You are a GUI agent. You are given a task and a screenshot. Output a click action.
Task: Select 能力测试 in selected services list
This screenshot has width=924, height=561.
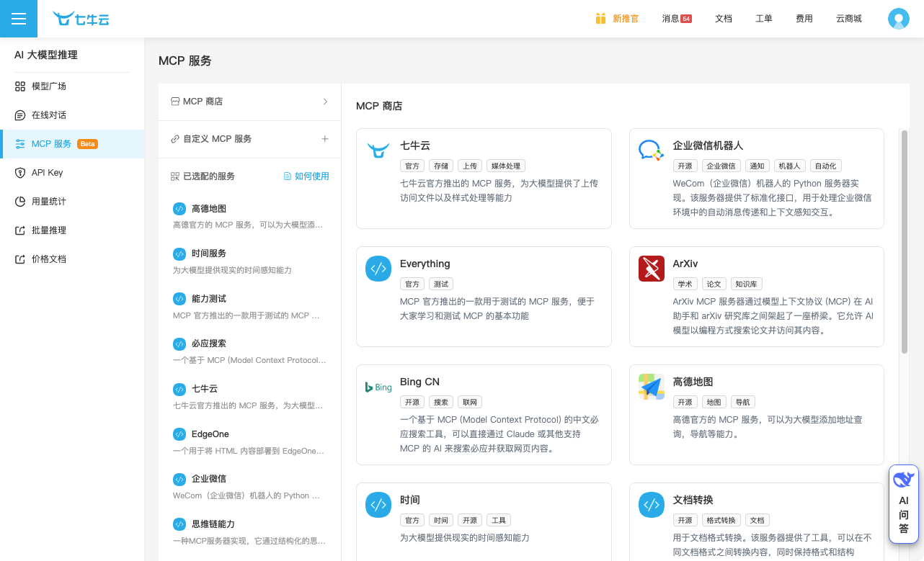[x=249, y=306]
